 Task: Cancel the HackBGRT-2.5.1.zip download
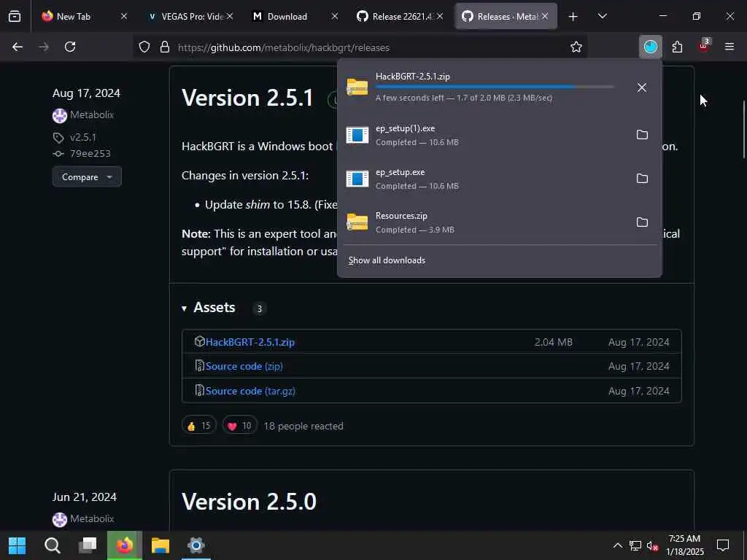point(642,87)
